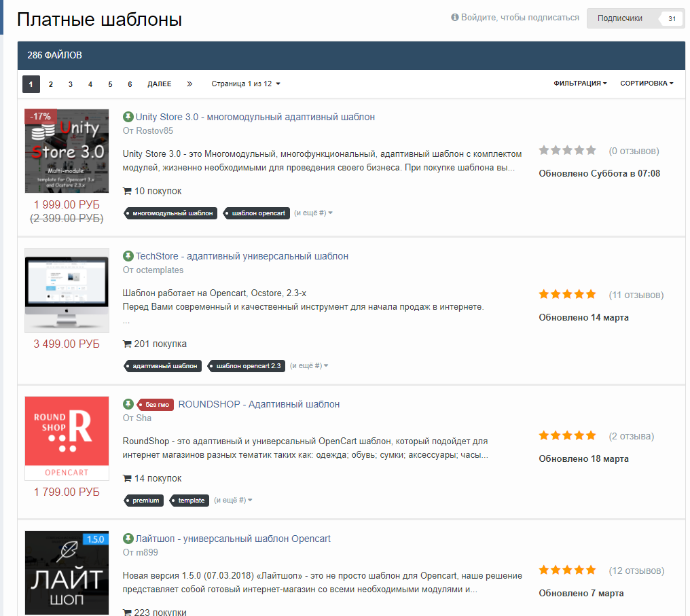Viewport: 690px width, 616px height.
Task: Click the star rating of Unity Store 3.0
Action: click(x=567, y=151)
